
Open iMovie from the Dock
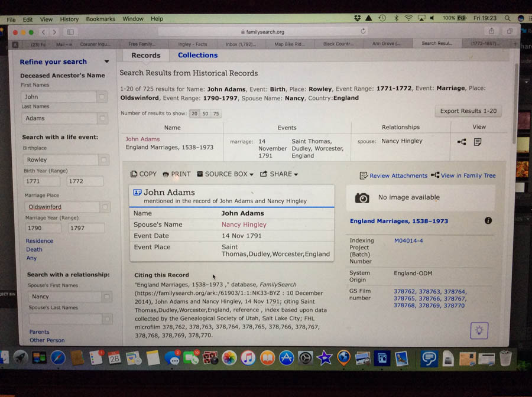point(325,358)
